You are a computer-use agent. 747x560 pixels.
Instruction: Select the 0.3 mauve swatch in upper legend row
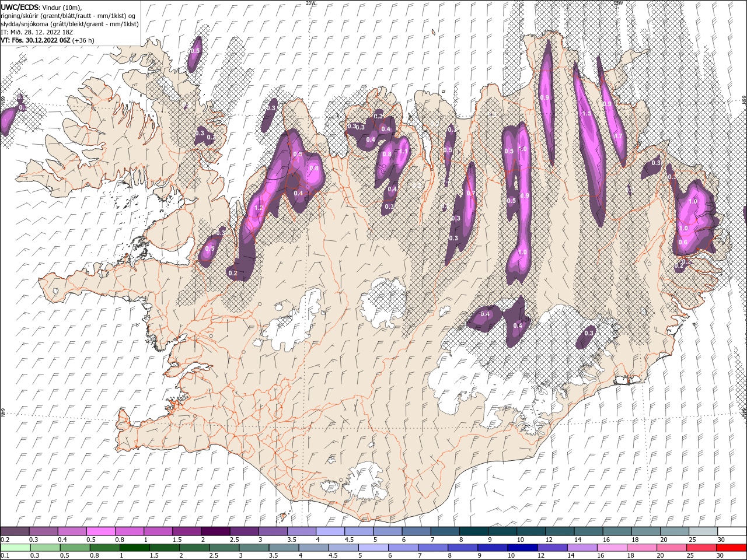click(43, 531)
